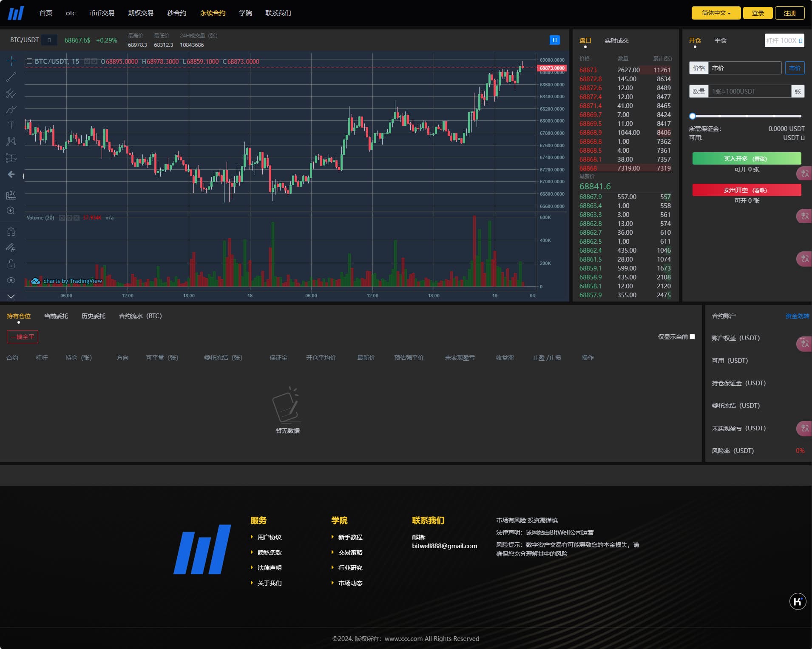812x649 pixels.
Task: Toggle the 仅显示当前 checkbox
Action: click(x=692, y=337)
